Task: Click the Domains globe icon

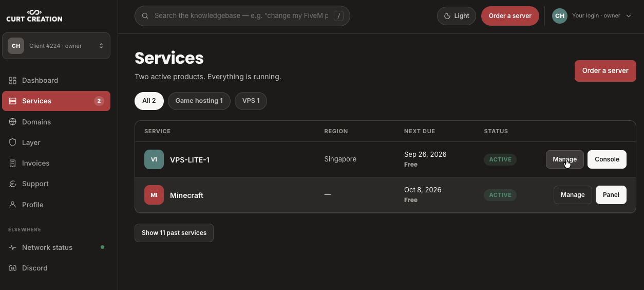Action: click(13, 122)
